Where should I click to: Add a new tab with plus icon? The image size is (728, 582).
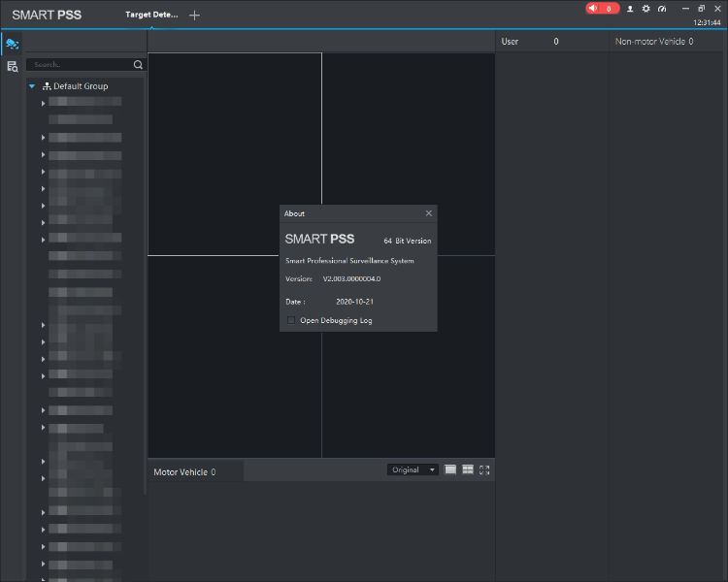coord(194,16)
